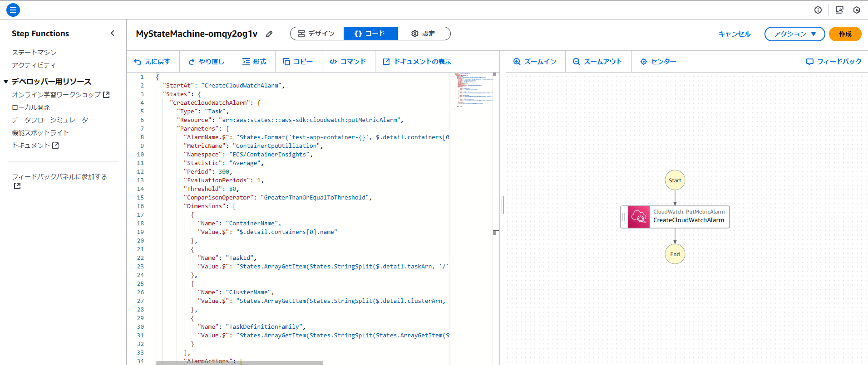Image resolution: width=868 pixels, height=365 pixels.
Task: Click the 形式 format button
Action: (254, 62)
